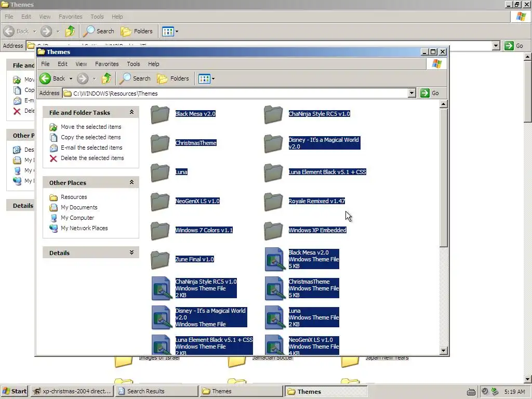Select the Royale Remixed v1.47 folder icon
Screen dimensions: 532x399
[x=273, y=201]
